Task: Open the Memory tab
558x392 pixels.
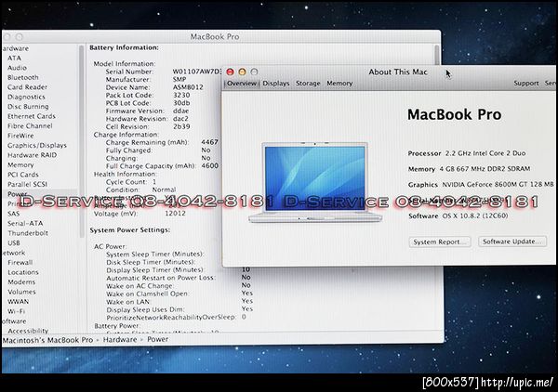Action: (339, 84)
